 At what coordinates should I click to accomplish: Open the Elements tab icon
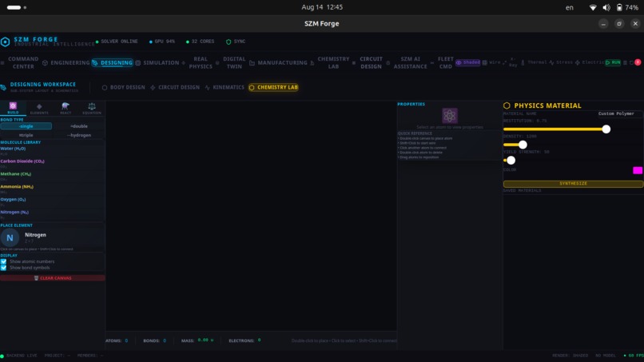point(39,106)
